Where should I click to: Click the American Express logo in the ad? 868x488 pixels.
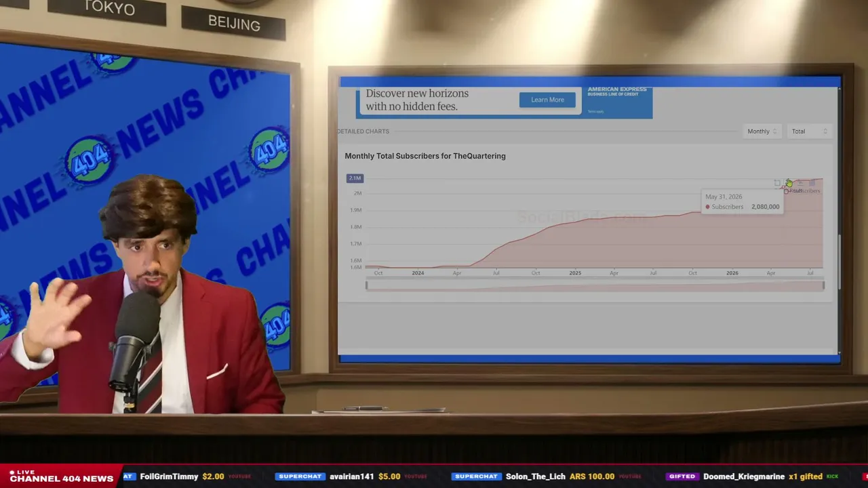[x=617, y=91]
